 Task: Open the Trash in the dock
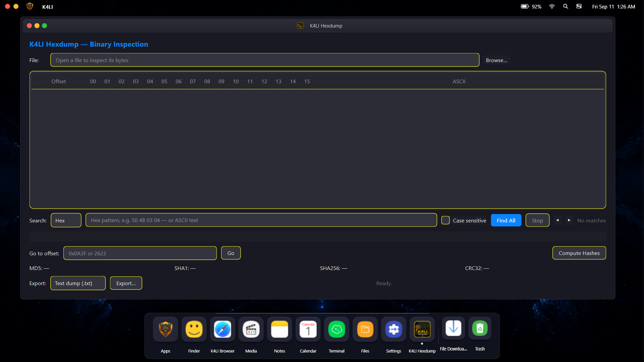(480, 328)
